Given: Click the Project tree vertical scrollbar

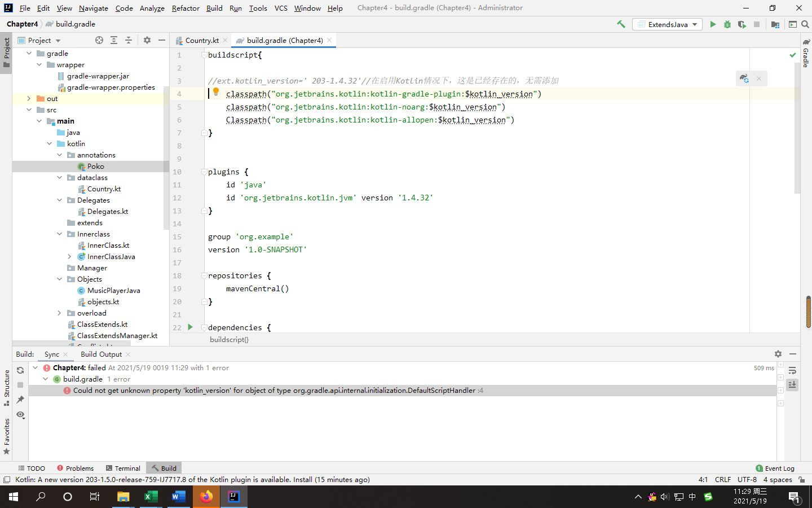Looking at the screenshot, I should 166,157.
